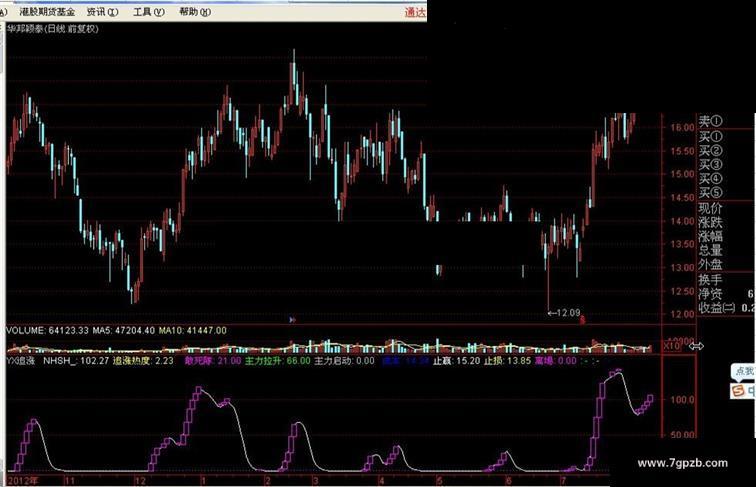Click the MA5: 47204.40 volume readout
This screenshot has height=487, width=756.
coord(124,331)
